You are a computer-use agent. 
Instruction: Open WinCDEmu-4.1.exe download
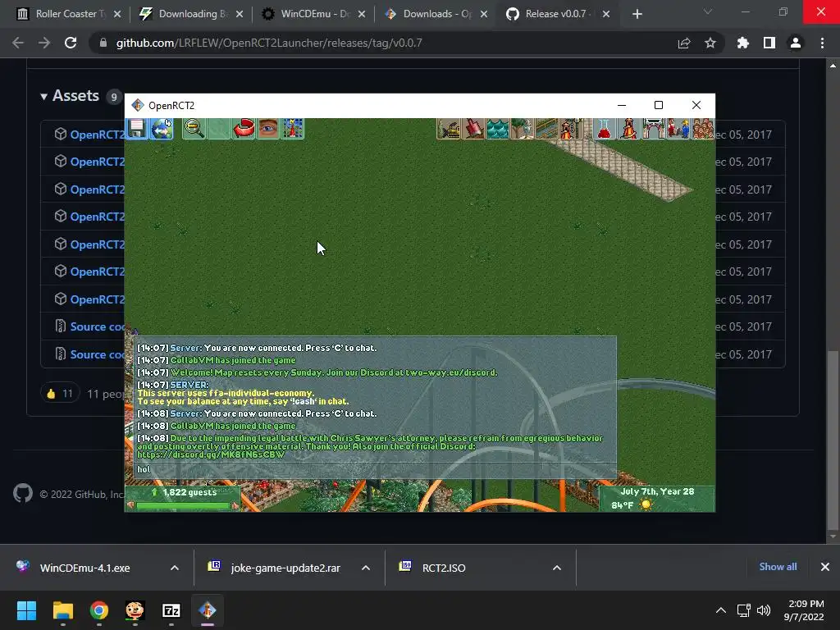click(x=84, y=568)
